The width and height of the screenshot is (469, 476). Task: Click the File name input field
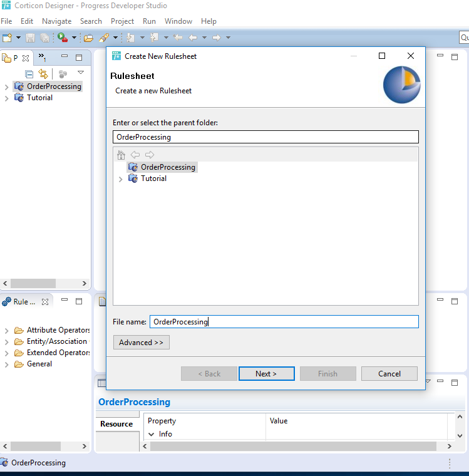pyautogui.click(x=284, y=322)
